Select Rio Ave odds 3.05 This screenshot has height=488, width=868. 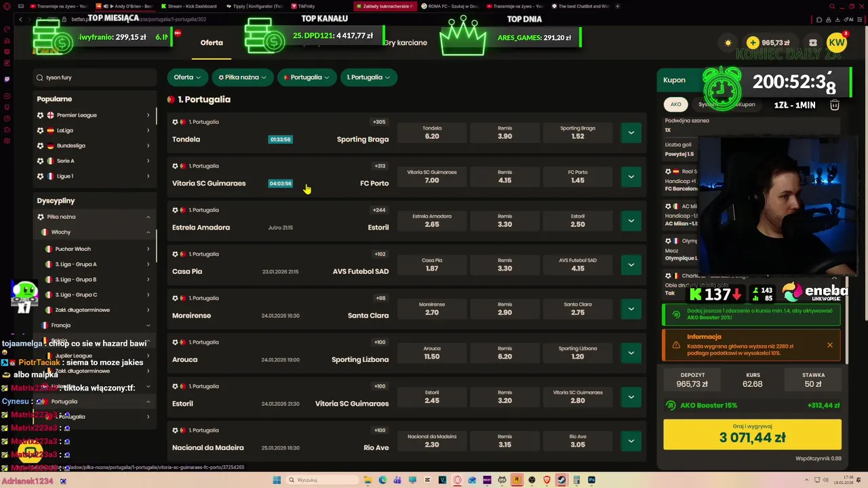click(578, 441)
